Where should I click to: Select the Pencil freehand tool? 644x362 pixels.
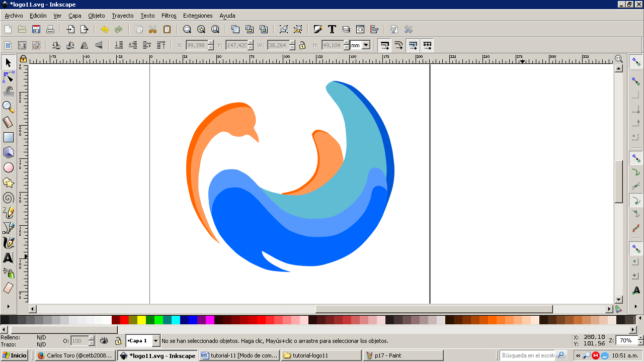coord(8,213)
